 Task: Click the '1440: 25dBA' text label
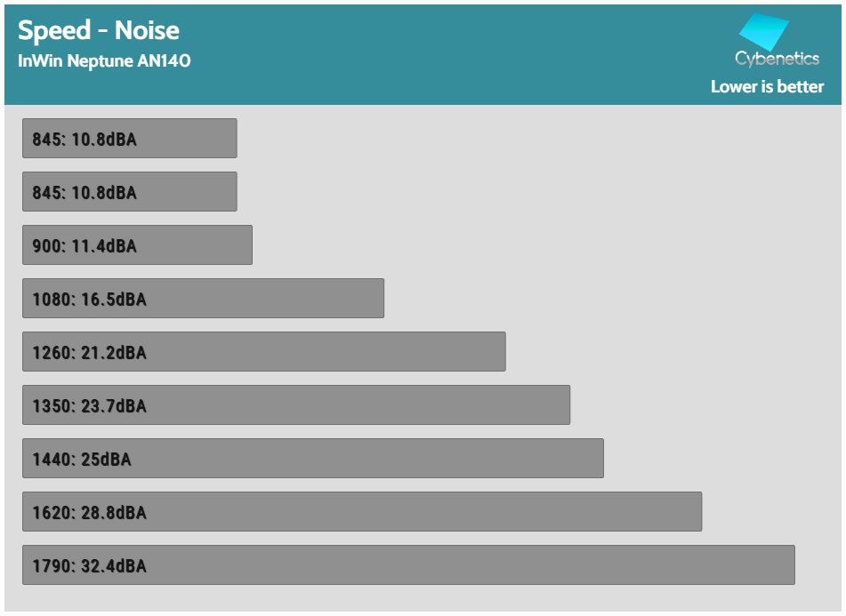pos(81,460)
